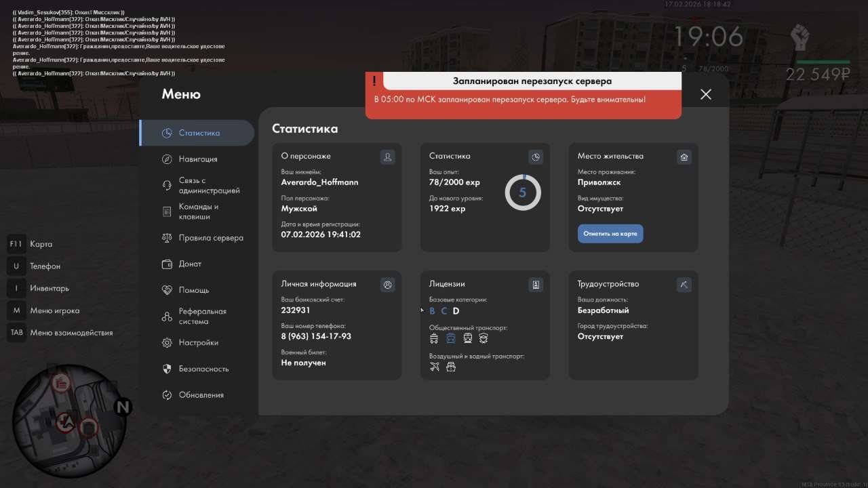
Task: Select Безопасность from the menu
Action: (203, 369)
